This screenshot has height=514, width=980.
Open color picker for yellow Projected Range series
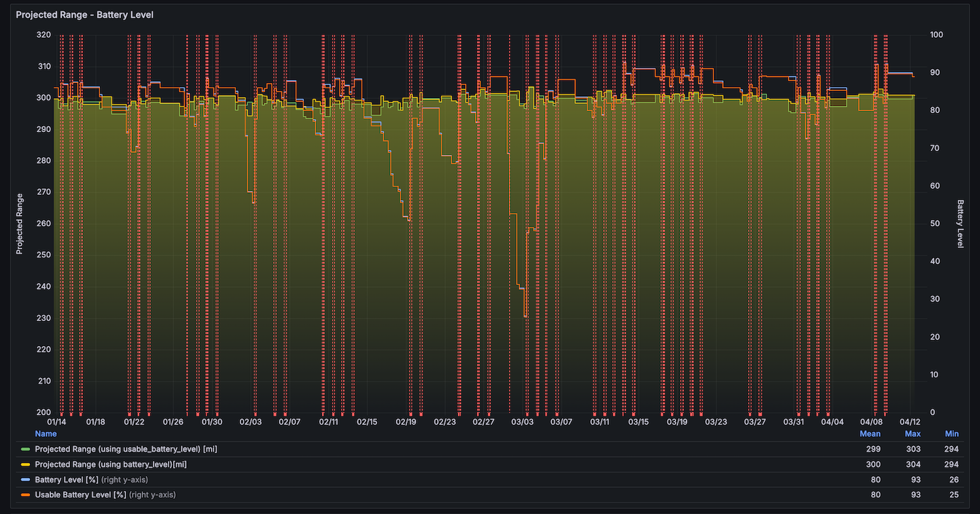click(x=25, y=464)
